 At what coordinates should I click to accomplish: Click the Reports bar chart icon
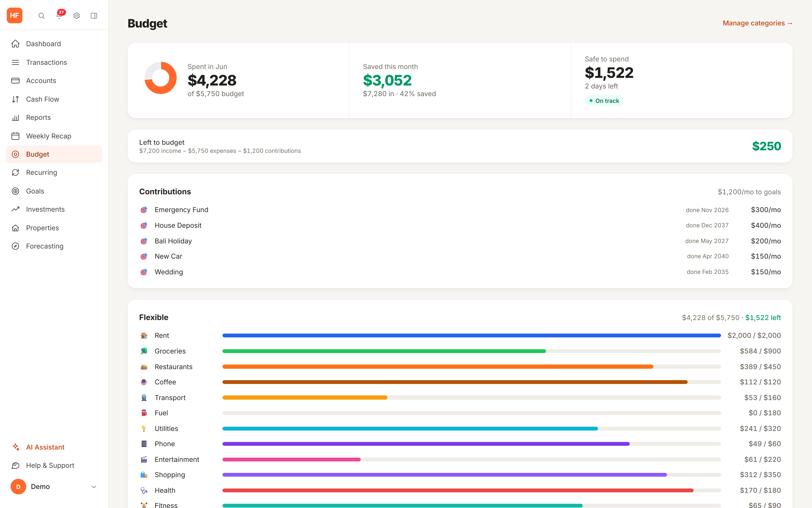[15, 118]
